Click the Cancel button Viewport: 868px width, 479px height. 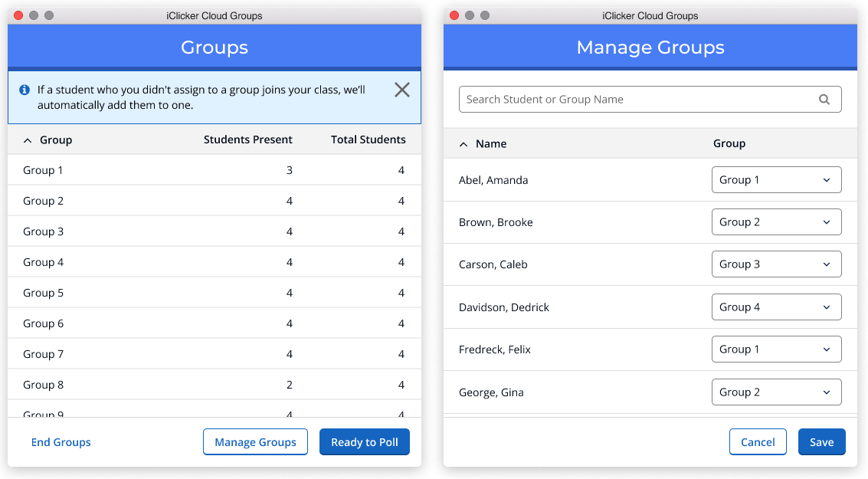tap(758, 441)
